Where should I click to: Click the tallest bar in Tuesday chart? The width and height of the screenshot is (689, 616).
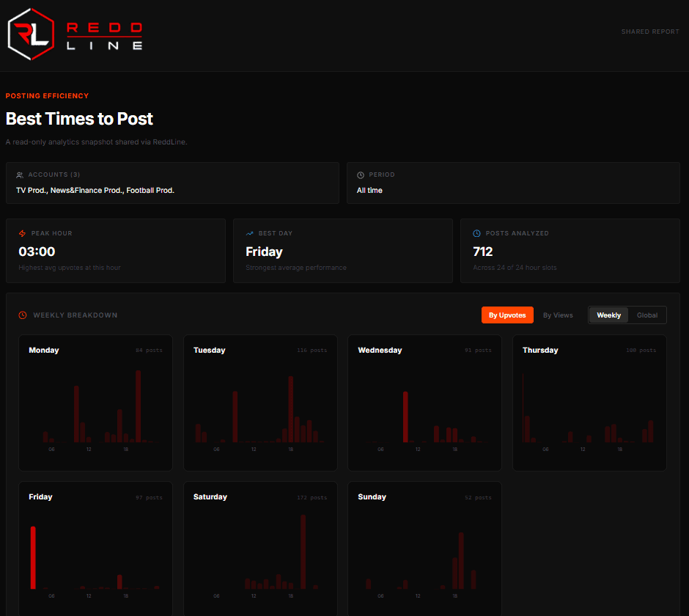tap(291, 409)
